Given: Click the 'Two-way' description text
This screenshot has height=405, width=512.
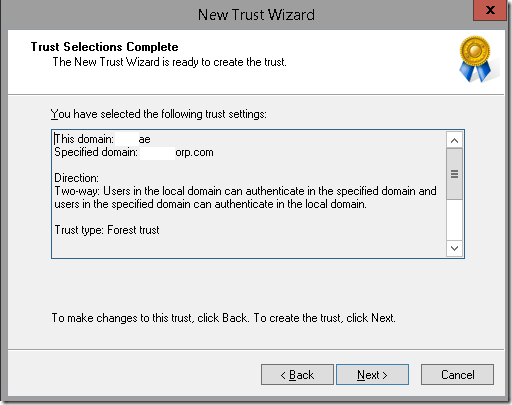Looking at the screenshot, I should click(245, 197).
